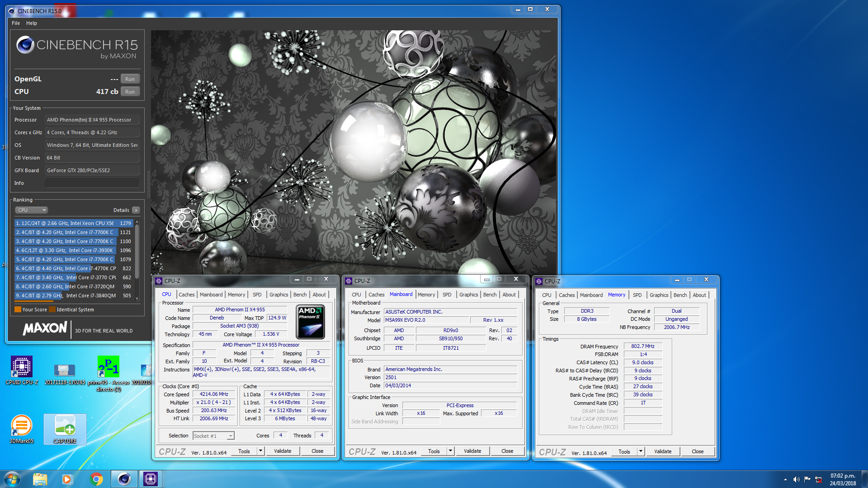The image size is (868, 488).
Task: Open Action Center flag icon
Action: coord(807,479)
